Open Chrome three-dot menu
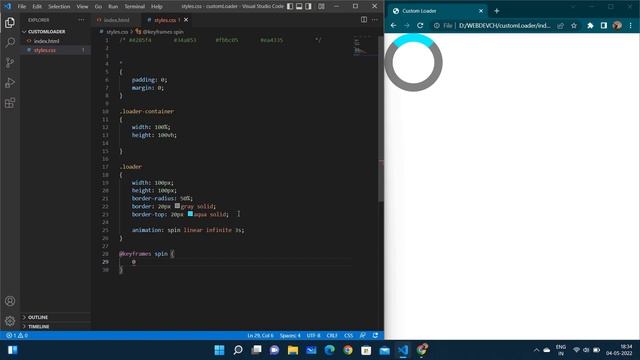 point(631,25)
